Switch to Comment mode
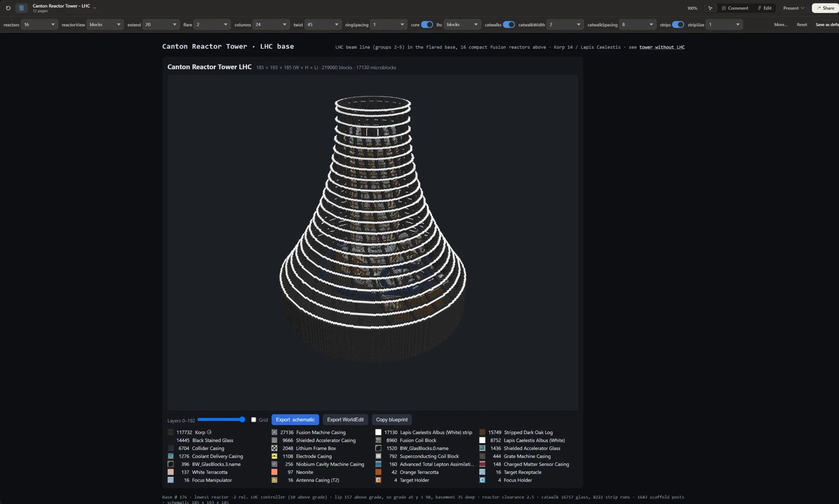 735,8
